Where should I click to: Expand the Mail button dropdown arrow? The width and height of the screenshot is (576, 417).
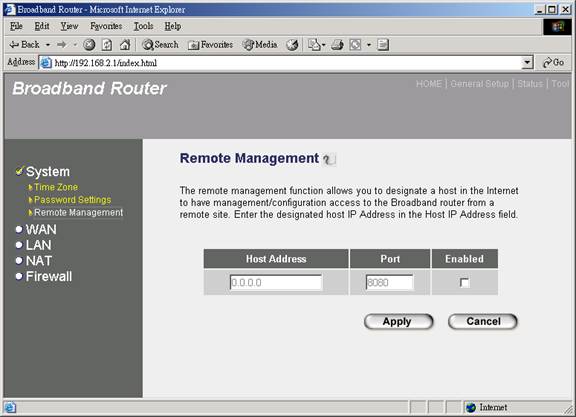324,45
